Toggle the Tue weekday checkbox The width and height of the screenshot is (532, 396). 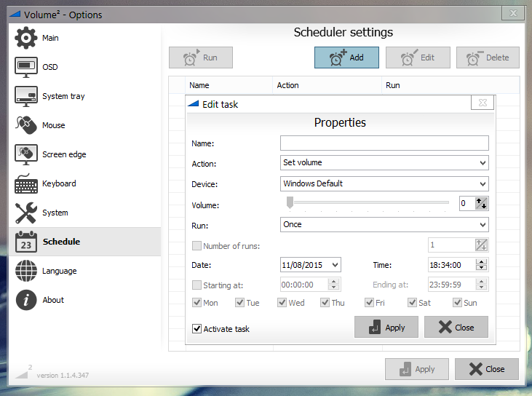pos(239,302)
